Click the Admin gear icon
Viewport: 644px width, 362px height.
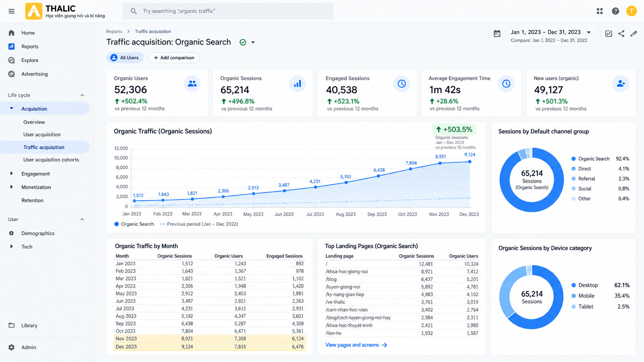click(12, 347)
